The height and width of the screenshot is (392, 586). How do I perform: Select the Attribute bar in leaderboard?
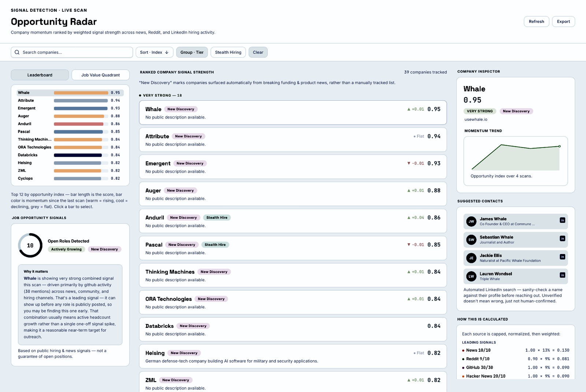pyautogui.click(x=70, y=100)
